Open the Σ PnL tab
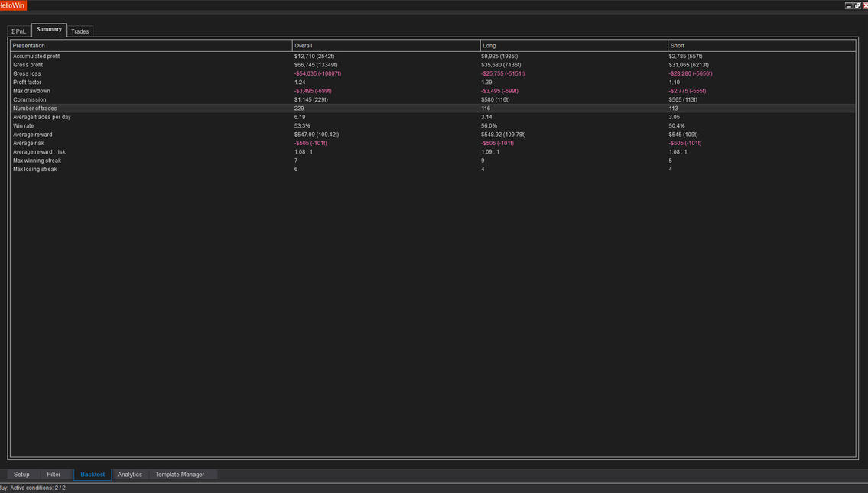 pyautogui.click(x=18, y=31)
